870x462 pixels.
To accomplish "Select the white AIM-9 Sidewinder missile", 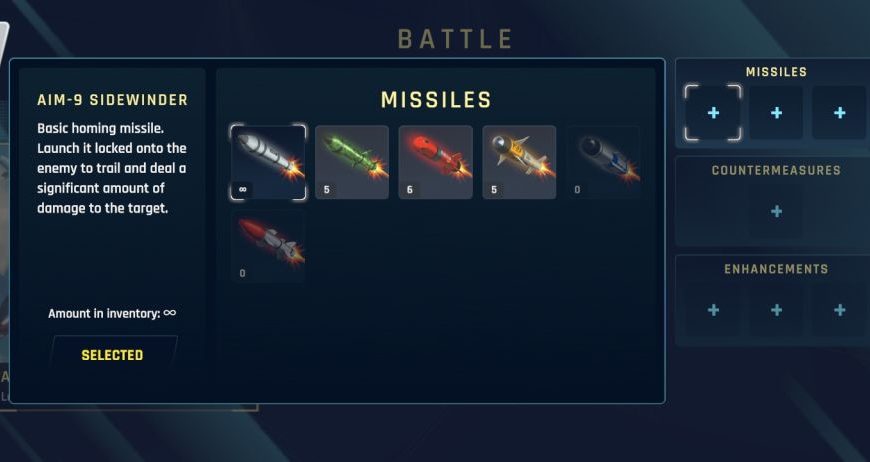I will pyautogui.click(x=268, y=162).
